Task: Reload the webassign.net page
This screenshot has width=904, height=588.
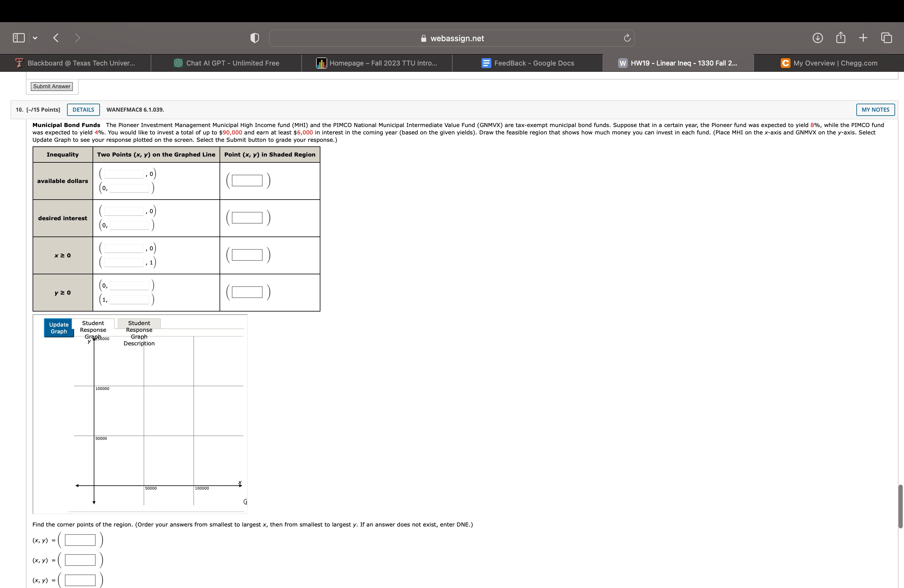Action: pos(627,38)
